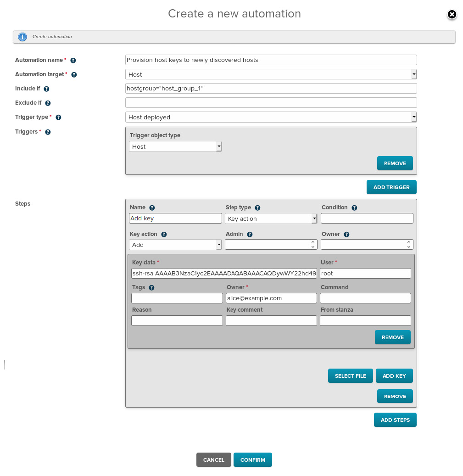Close the Create a new automation dialog
The height and width of the screenshot is (476, 463).
[x=452, y=14]
